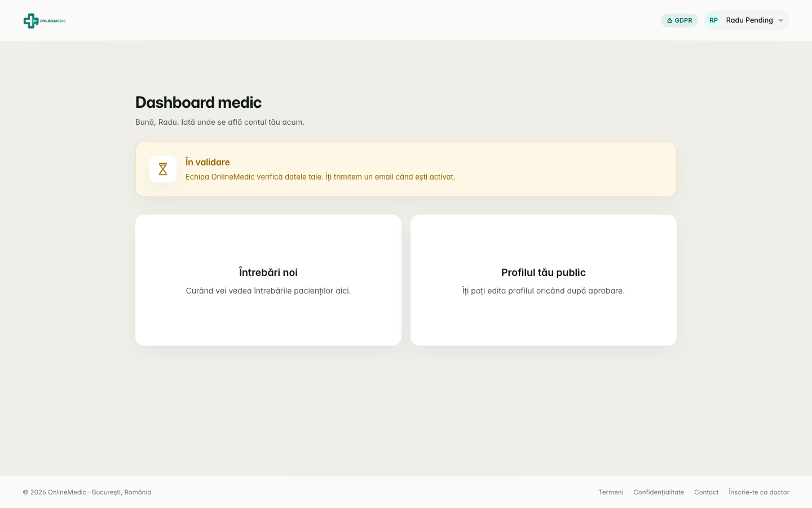Expand the Radu Pending account chevron
This screenshot has height=508, width=812.
pos(780,20)
